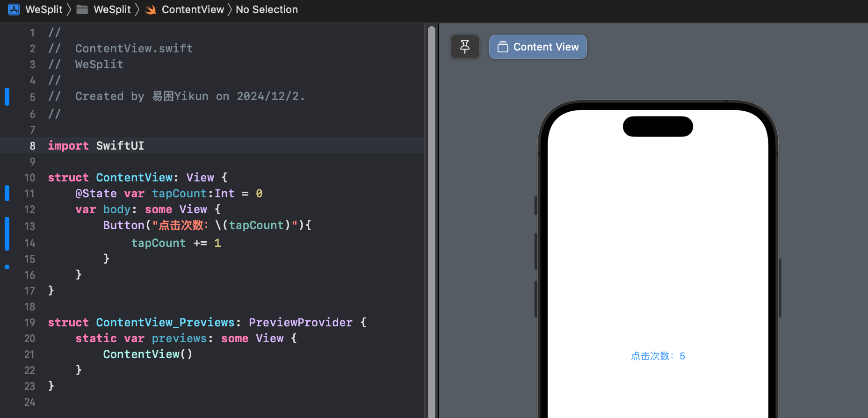The image size is (868, 418).
Task: Place cursor on the import keyword
Action: coord(68,146)
